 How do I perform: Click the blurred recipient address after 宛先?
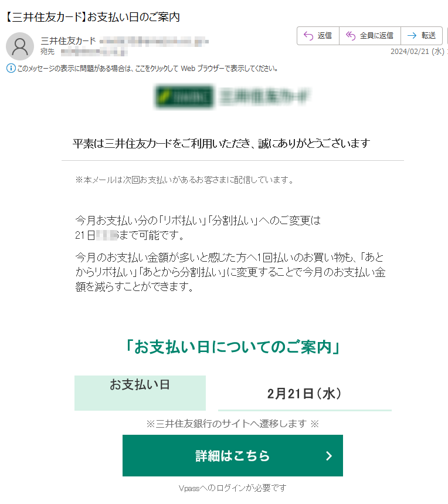pyautogui.click(x=94, y=52)
